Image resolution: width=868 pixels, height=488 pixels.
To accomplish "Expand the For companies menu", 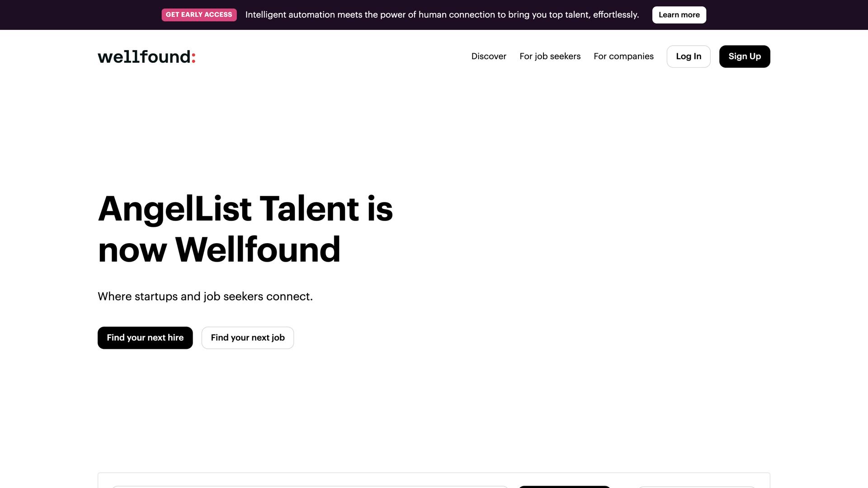I will [623, 56].
